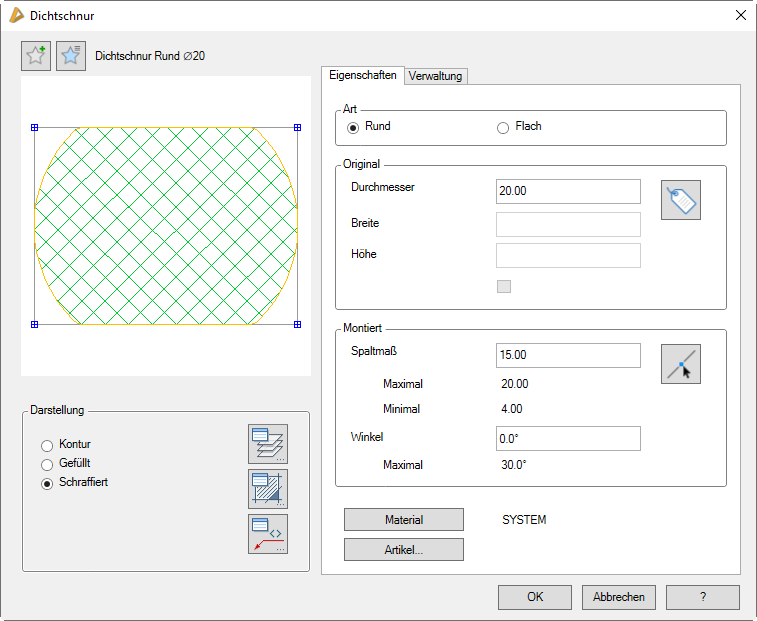757x621 pixels.
Task: Click the pick-point cursor icon beside Spaltmaß
Action: [x=681, y=364]
